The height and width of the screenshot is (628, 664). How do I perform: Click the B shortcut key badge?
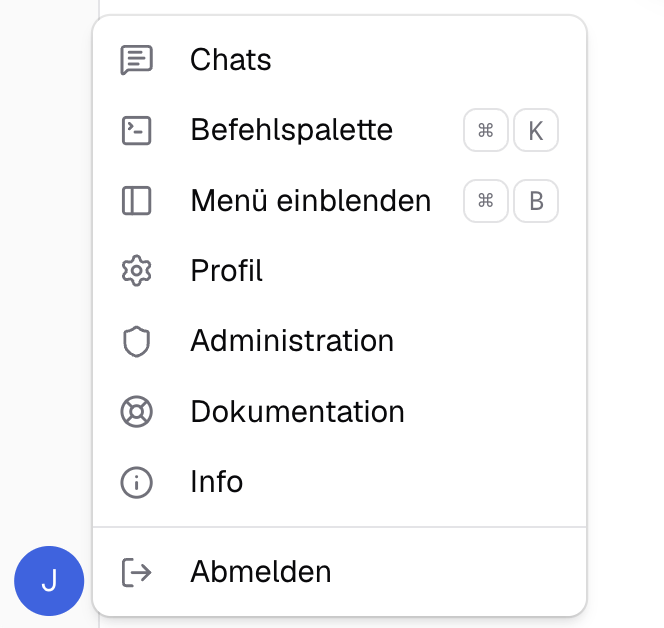coord(536,201)
